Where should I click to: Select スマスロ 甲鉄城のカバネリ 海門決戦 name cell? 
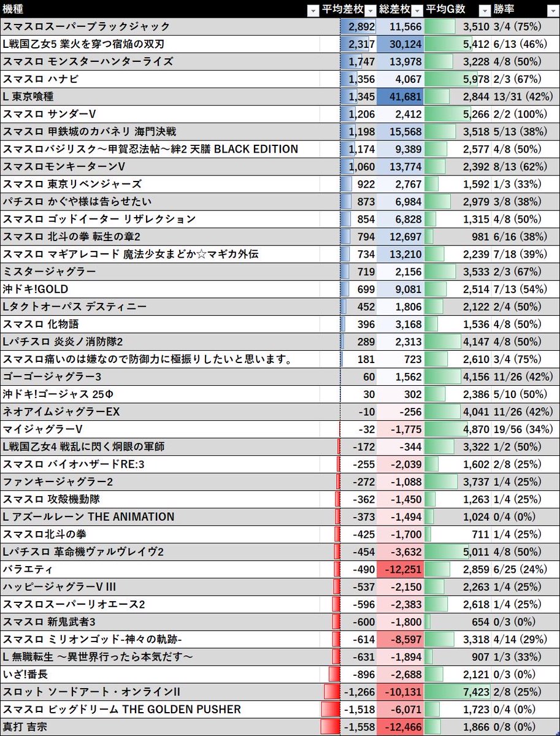tap(160, 132)
